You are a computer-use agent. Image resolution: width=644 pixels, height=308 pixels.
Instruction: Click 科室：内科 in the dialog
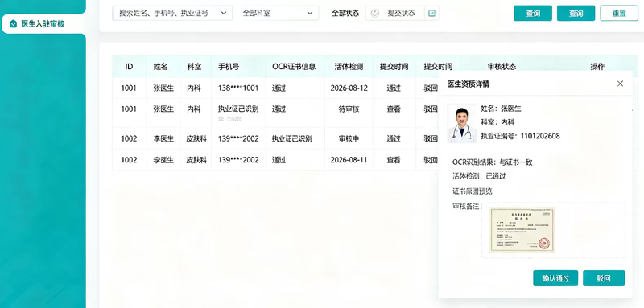pos(497,122)
